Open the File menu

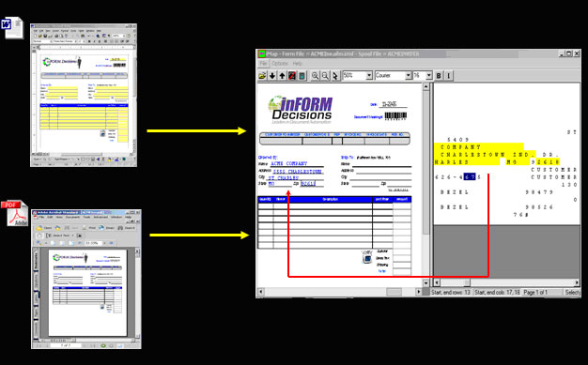coord(264,63)
